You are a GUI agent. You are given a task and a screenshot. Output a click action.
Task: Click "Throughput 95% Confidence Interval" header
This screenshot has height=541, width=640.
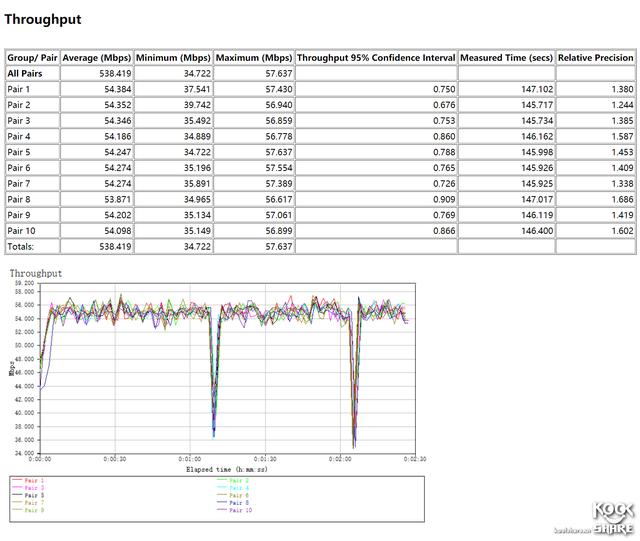(376, 58)
